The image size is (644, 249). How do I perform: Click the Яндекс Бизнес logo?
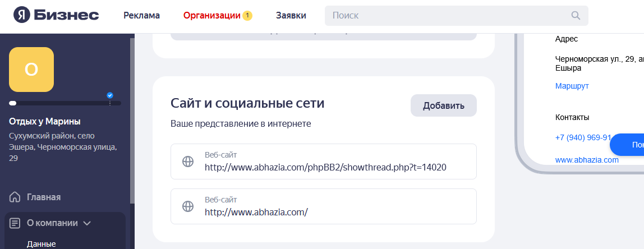click(56, 15)
